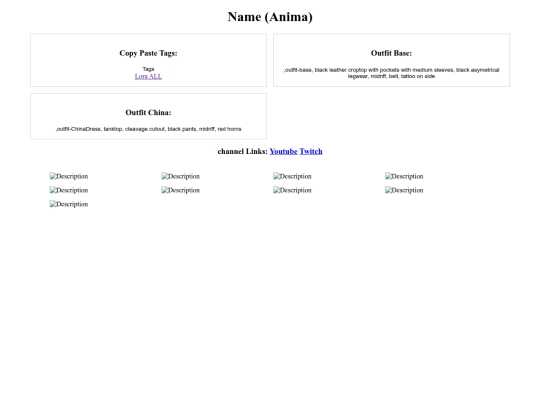Click the Copy Paste Tags heading
Screen dimensions: 540x405
pyautogui.click(x=148, y=53)
